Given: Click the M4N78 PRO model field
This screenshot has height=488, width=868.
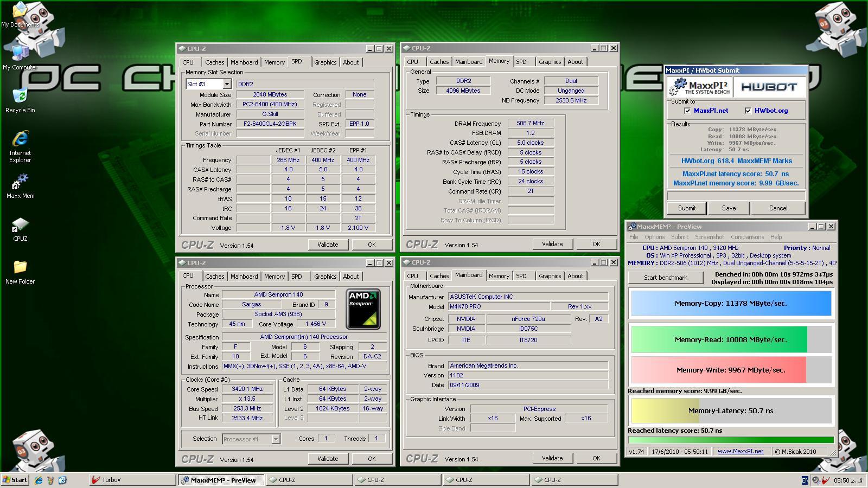Looking at the screenshot, I should pos(499,307).
